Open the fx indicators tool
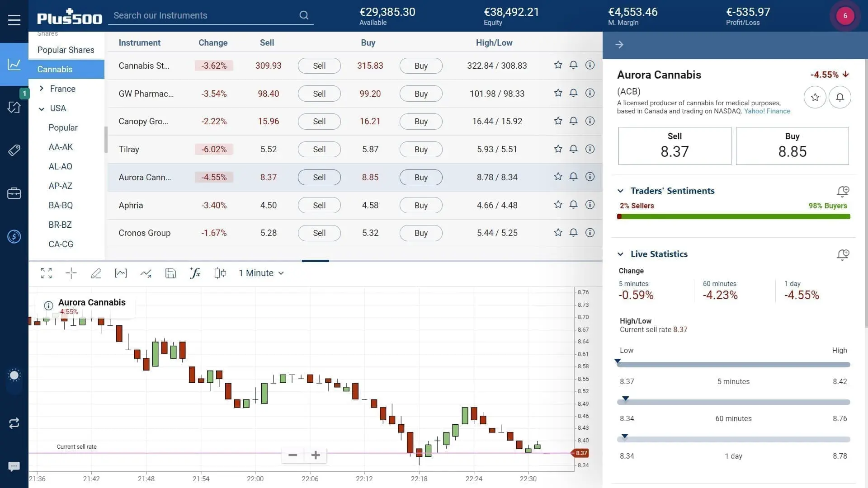 tap(195, 273)
